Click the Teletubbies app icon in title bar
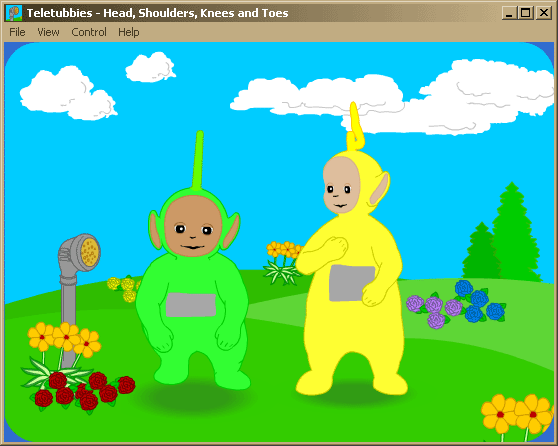Screen dimensions: 558x446 [14, 13]
